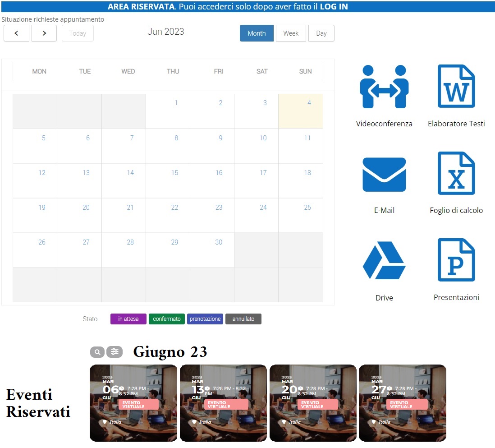Go to previous month arrow
Viewport: 495px width, 448px height.
pyautogui.click(x=16, y=33)
